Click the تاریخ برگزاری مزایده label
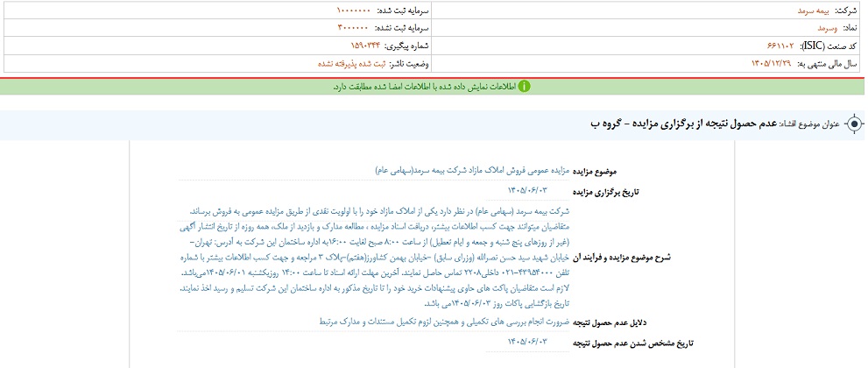868x368 pixels. click(x=605, y=192)
